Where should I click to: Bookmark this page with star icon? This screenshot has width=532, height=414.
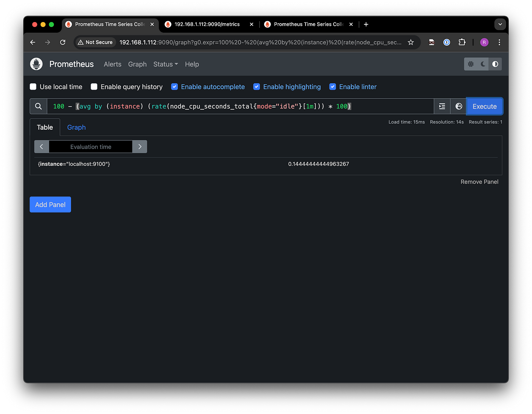point(411,42)
